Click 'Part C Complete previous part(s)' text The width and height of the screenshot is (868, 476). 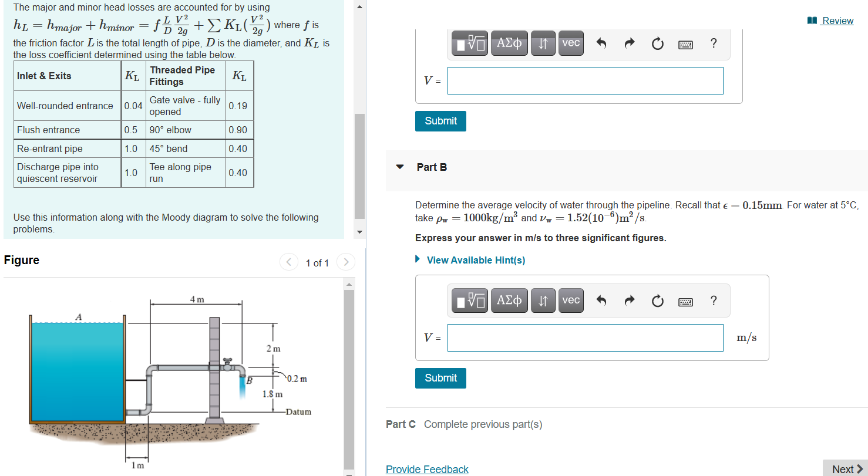[x=464, y=424]
